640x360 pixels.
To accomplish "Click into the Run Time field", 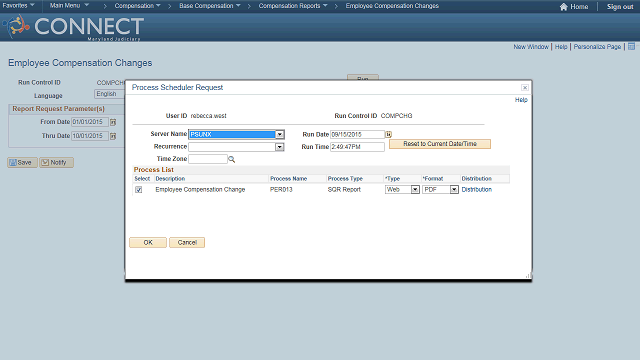I will tap(357, 147).
